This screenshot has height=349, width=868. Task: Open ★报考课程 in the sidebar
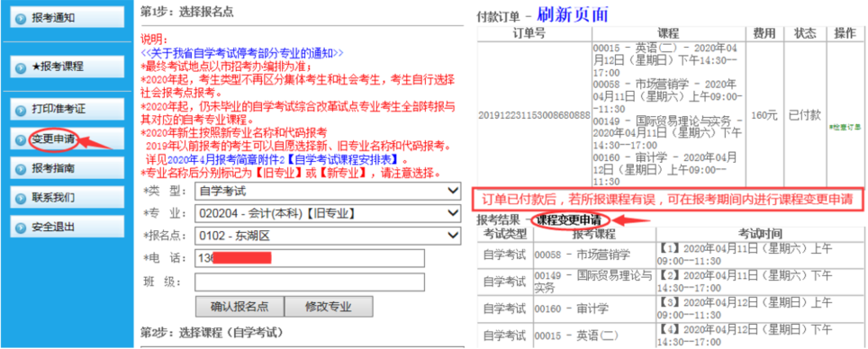[x=66, y=67]
